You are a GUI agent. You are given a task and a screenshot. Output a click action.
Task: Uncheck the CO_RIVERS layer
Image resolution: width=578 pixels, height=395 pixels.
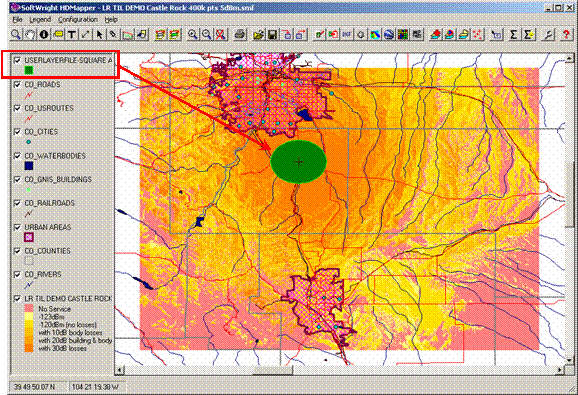[17, 275]
